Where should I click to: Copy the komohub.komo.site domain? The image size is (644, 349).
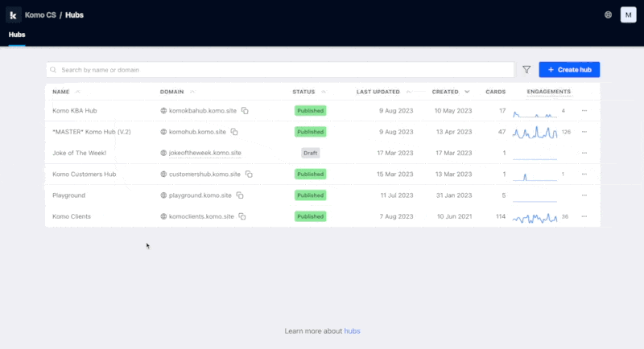pyautogui.click(x=234, y=131)
